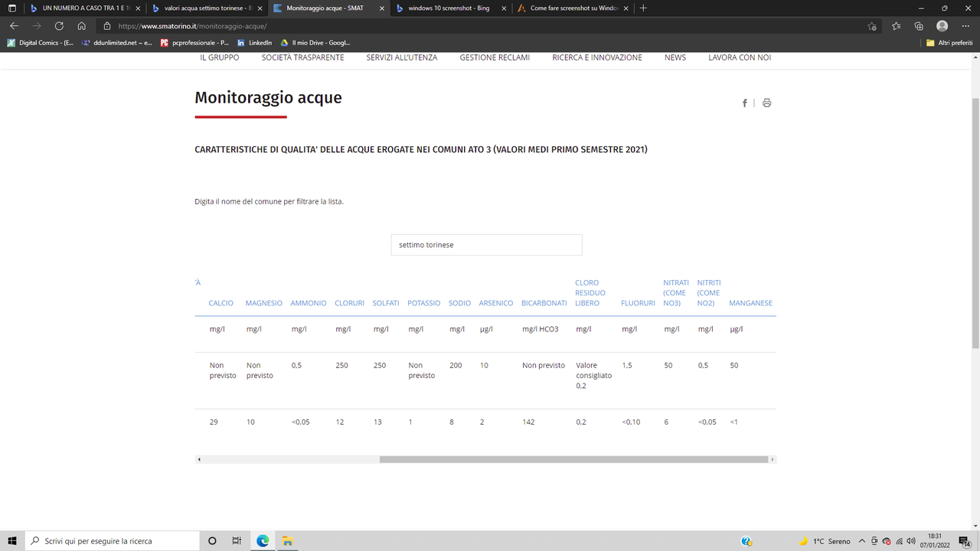Open File Explorer from taskbar
Viewport: 980px width, 551px height.
tap(287, 541)
